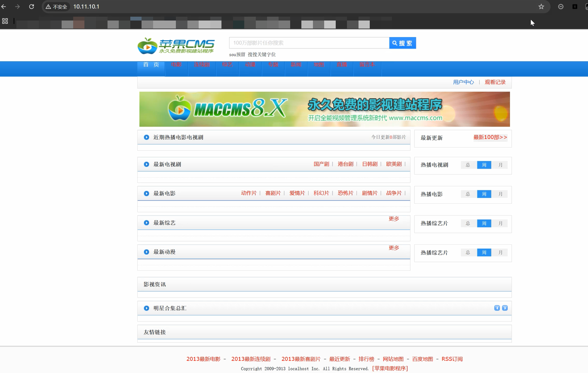Open footer link 网站地图

click(x=393, y=359)
